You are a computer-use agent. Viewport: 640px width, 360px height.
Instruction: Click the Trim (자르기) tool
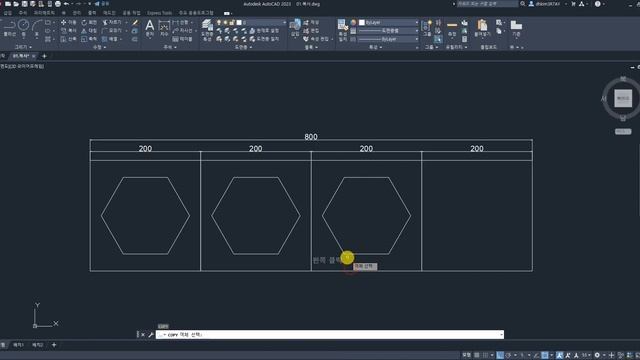[112, 22]
